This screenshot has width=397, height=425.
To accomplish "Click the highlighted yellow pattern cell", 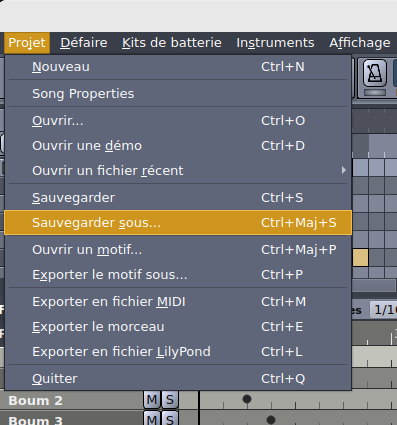I will [x=360, y=258].
